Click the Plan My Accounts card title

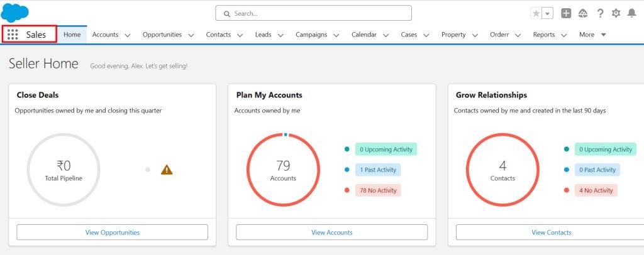(x=269, y=95)
